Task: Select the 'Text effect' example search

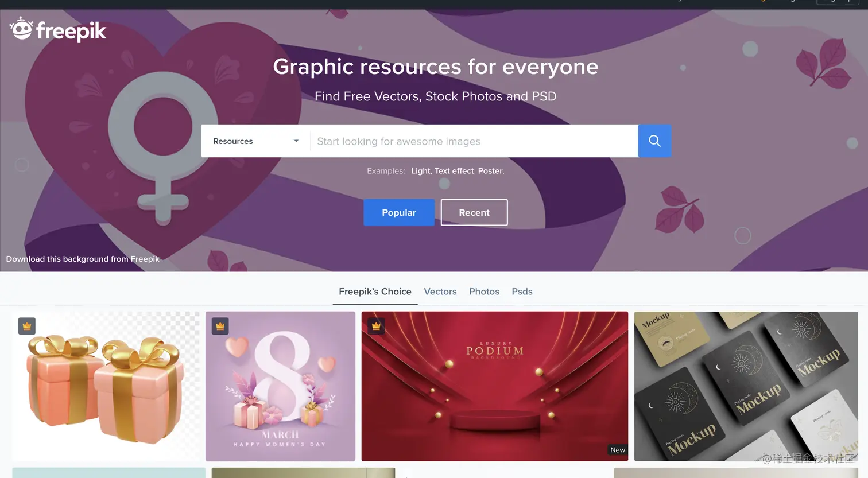Action: (454, 171)
